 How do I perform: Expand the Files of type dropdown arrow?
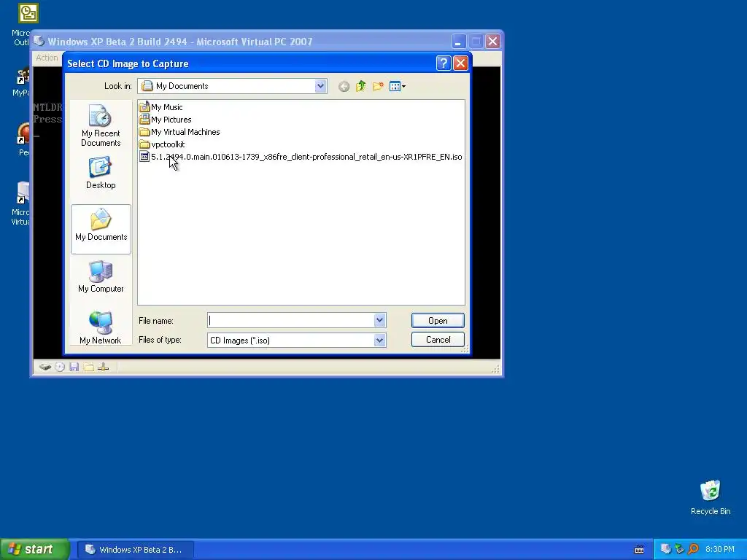pyautogui.click(x=379, y=340)
